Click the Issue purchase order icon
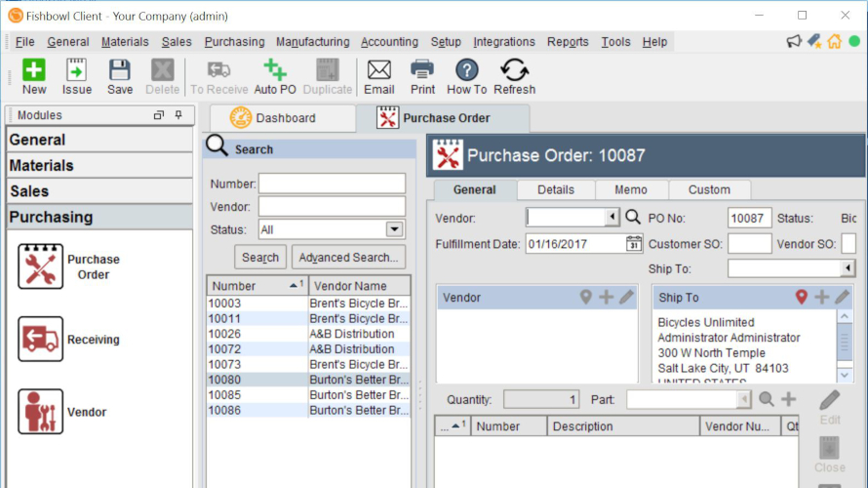The width and height of the screenshot is (868, 488). (x=77, y=76)
